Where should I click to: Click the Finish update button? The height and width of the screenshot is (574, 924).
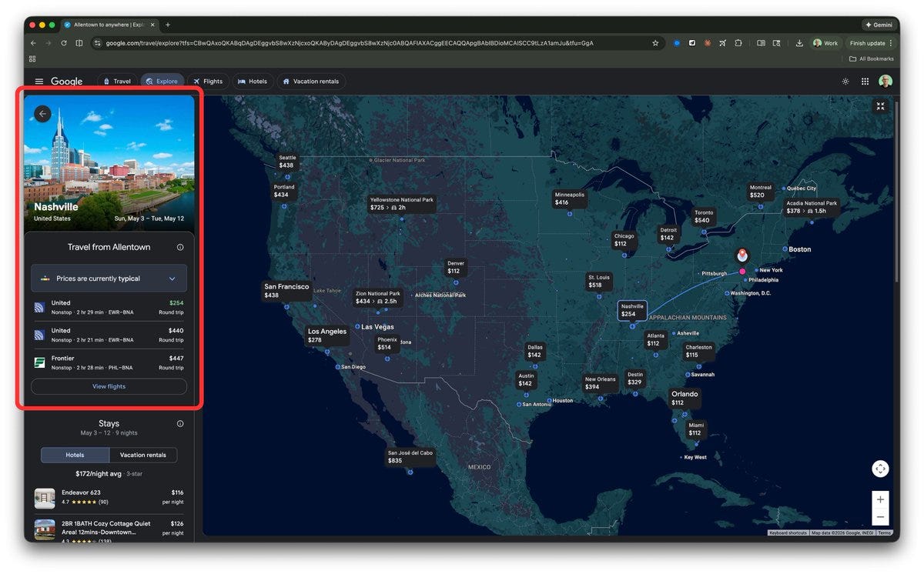click(x=868, y=43)
